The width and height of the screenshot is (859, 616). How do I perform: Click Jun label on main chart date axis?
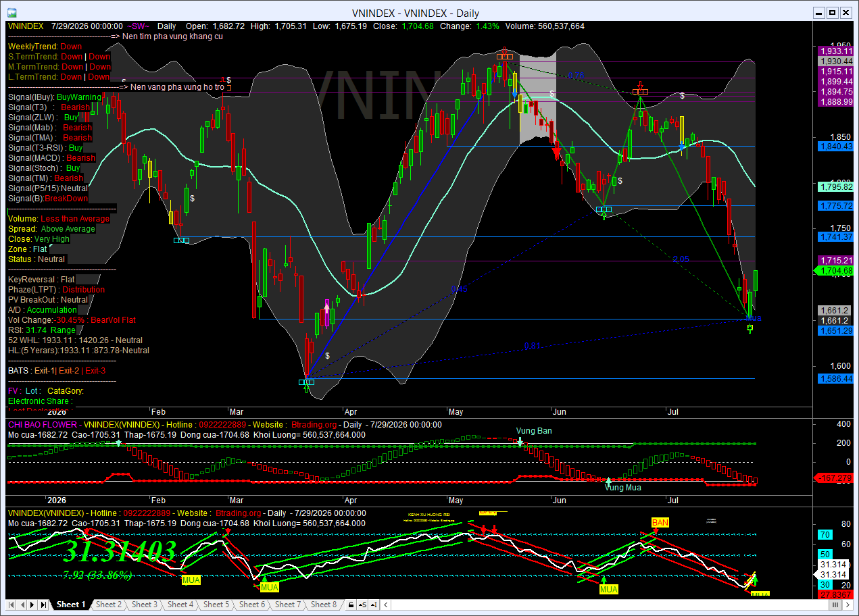[x=559, y=411]
